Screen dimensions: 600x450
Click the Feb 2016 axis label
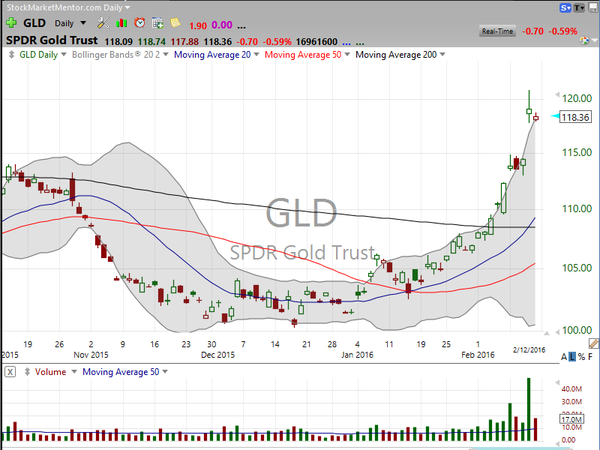point(478,355)
